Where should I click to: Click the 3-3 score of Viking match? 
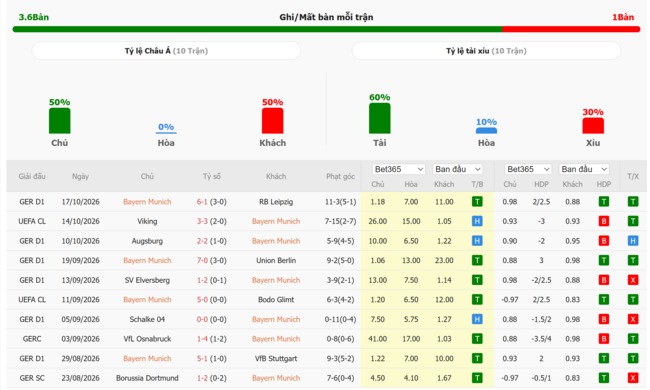click(202, 221)
